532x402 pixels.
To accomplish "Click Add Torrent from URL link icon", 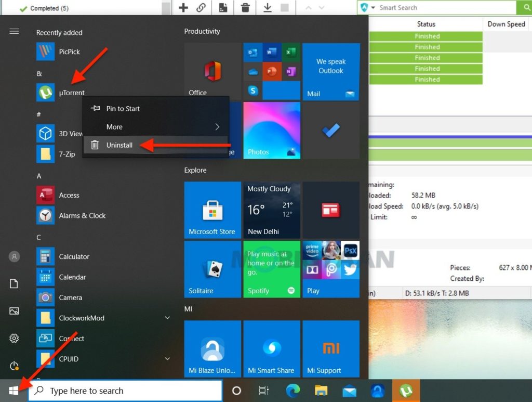I will pos(201,7).
